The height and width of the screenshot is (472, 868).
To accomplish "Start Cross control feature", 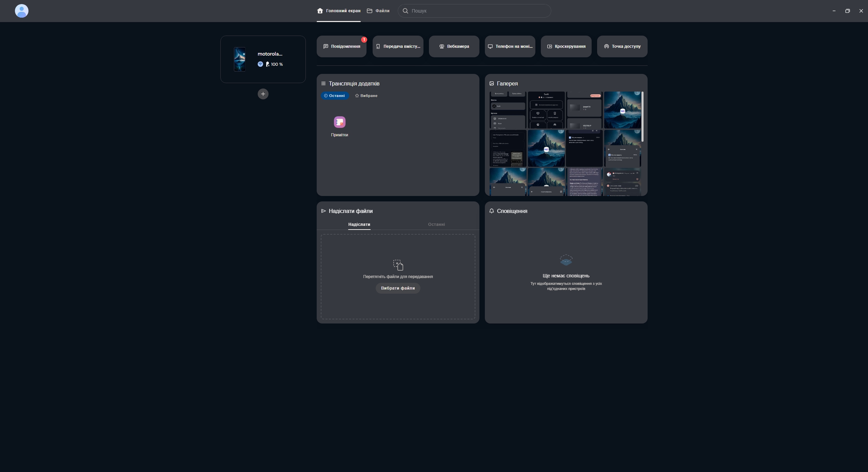I will [x=566, y=46].
